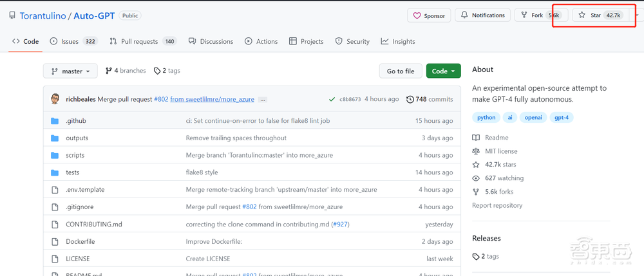This screenshot has height=276, width=644.
Task: Open Notifications bell button
Action: (x=483, y=15)
